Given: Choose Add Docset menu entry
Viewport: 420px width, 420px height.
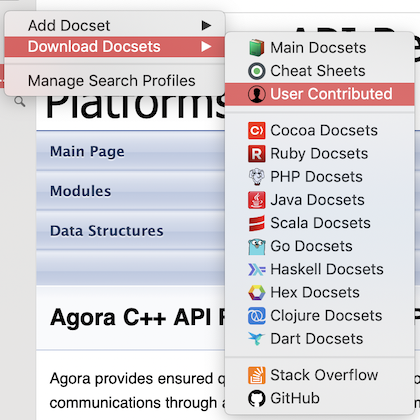Looking at the screenshot, I should (x=115, y=25).
